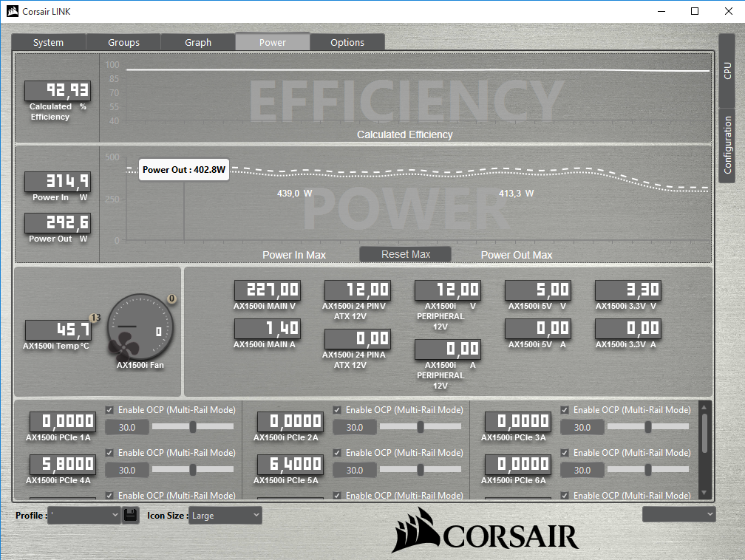Switch to the System tab
745x560 pixels.
(49, 42)
